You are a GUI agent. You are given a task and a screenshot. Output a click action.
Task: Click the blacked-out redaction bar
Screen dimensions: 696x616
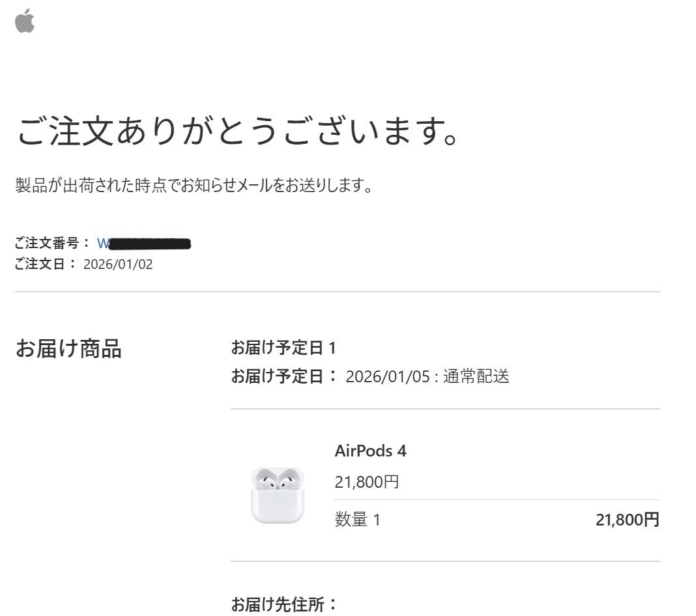(x=150, y=244)
